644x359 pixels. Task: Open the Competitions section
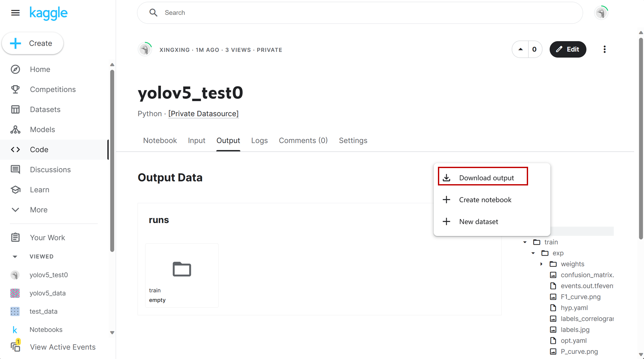pos(52,89)
